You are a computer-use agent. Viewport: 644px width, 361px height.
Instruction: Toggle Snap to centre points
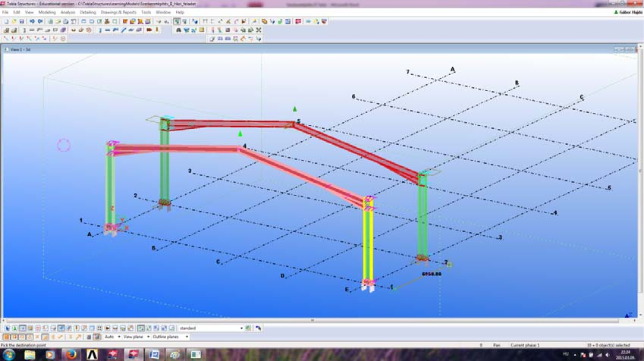pos(22,337)
